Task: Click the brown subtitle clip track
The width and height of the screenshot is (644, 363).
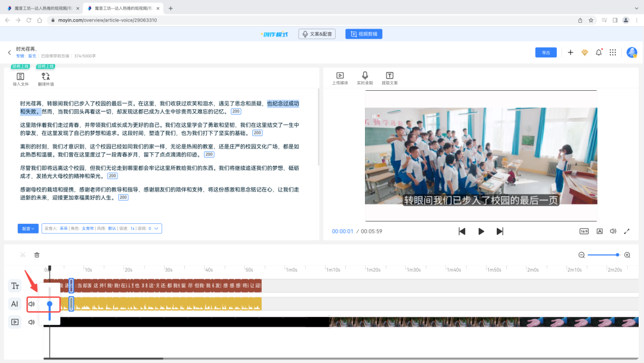Action: pyautogui.click(x=160, y=286)
